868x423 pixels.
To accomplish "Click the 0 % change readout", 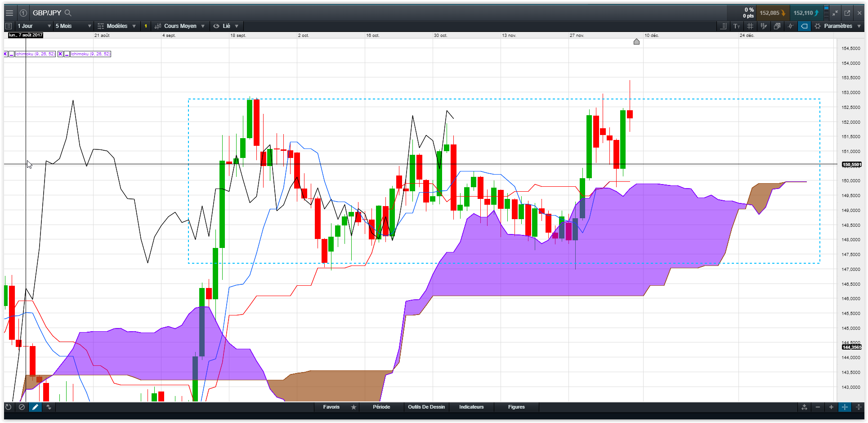I will [749, 10].
